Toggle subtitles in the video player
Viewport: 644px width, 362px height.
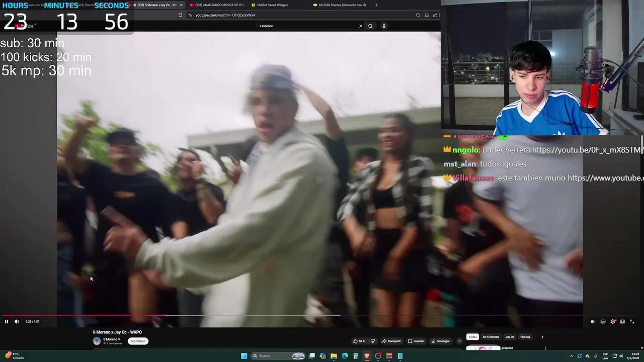(x=603, y=321)
